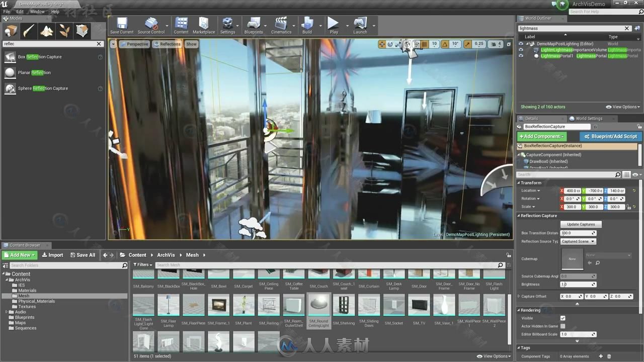Collapse the ArchVis folder in tree
Screen dimensions: 644x362
point(7,280)
